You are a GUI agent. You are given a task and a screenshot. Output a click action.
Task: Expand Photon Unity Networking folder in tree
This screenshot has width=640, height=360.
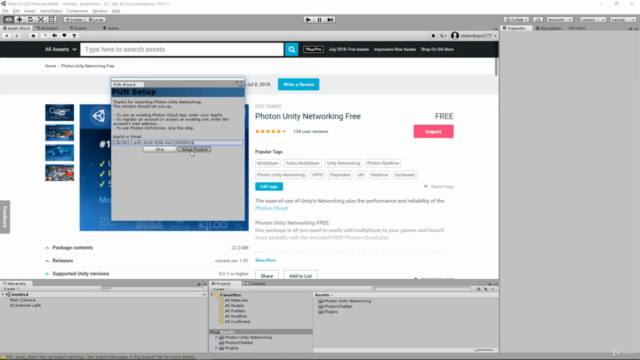[216, 338]
